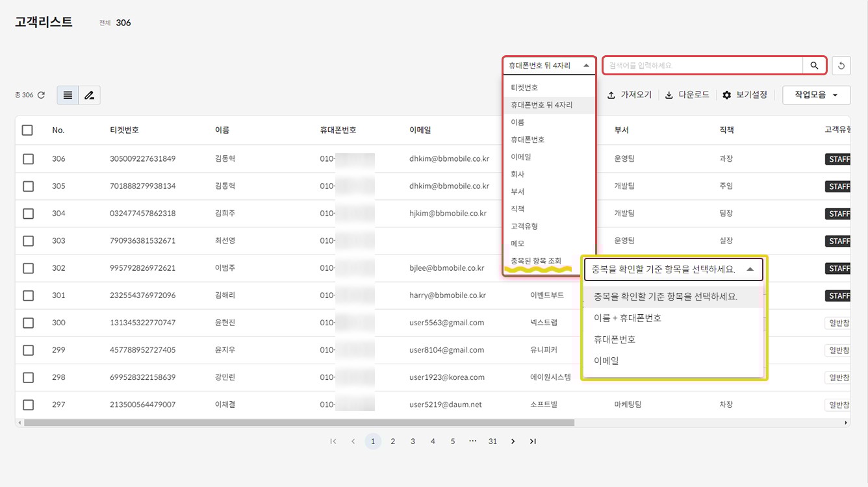Refresh the total count icon
Image resolution: width=868 pixels, height=487 pixels.
click(41, 95)
